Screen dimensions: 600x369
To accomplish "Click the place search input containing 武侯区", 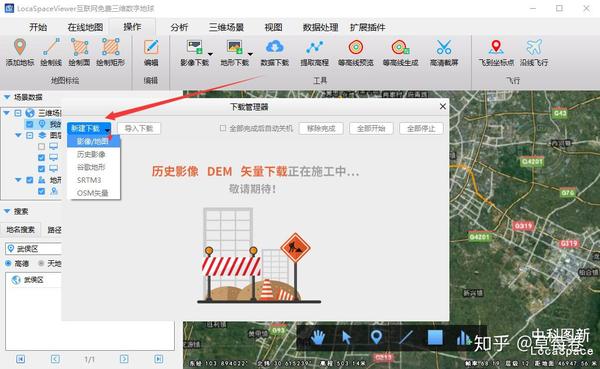I will coord(33,249).
